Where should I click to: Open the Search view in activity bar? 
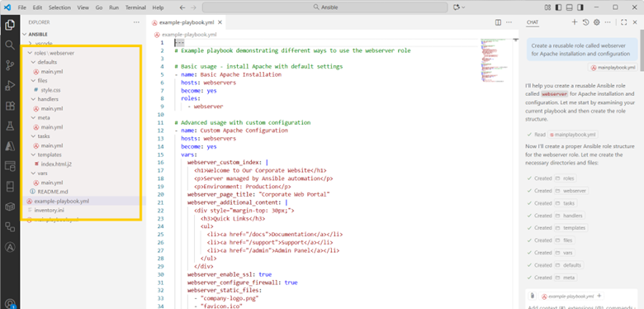[10, 45]
